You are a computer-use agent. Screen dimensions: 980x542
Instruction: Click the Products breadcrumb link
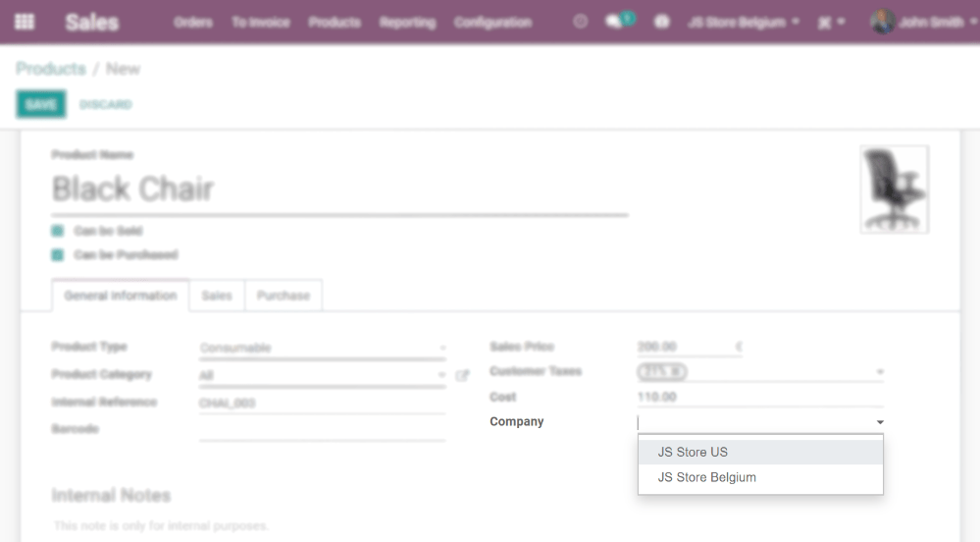click(x=51, y=69)
